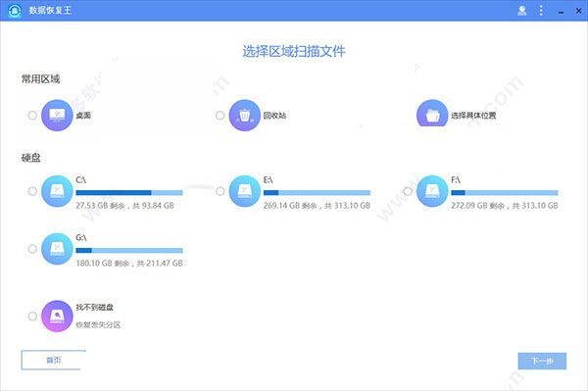Click the text 27.53 GB 剩余，共 93.84 GB
The height and width of the screenshot is (391, 588).
pyautogui.click(x=124, y=206)
